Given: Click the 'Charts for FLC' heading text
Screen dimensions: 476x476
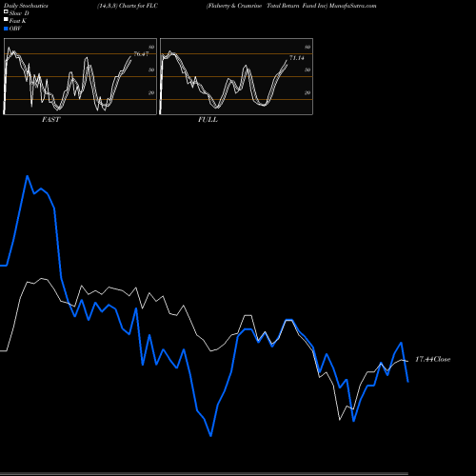Looking at the screenshot, I should (x=138, y=6).
